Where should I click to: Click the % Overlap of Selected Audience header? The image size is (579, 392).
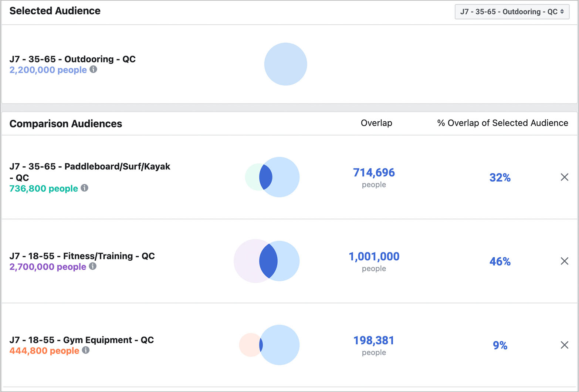(502, 123)
